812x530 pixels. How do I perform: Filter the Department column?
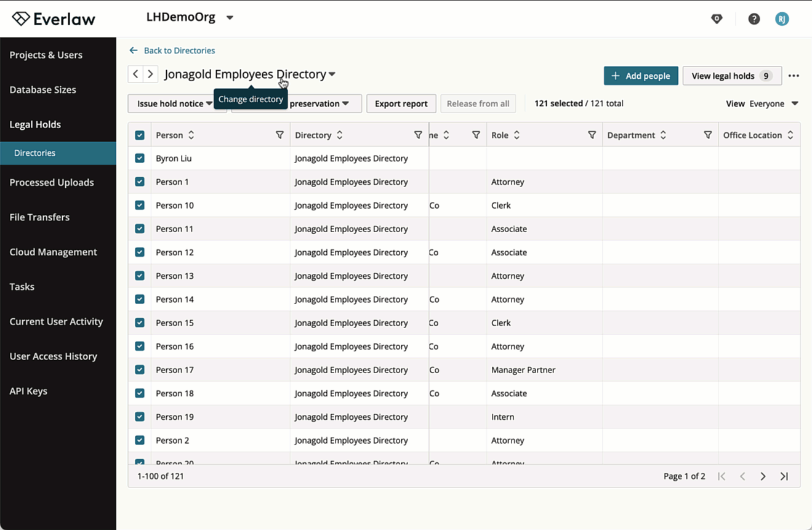708,135
